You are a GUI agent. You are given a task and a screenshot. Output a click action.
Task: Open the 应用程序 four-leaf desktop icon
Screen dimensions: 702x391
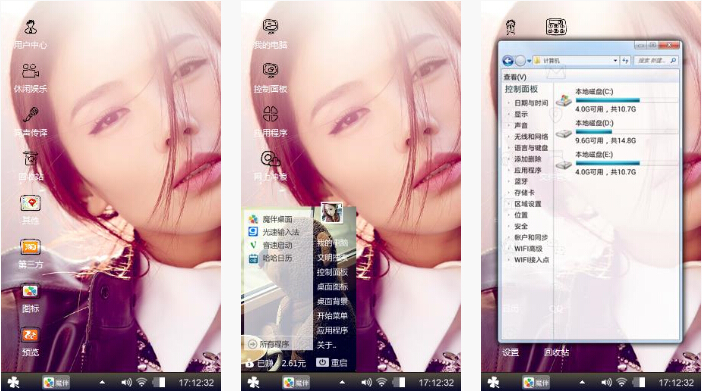[270, 114]
